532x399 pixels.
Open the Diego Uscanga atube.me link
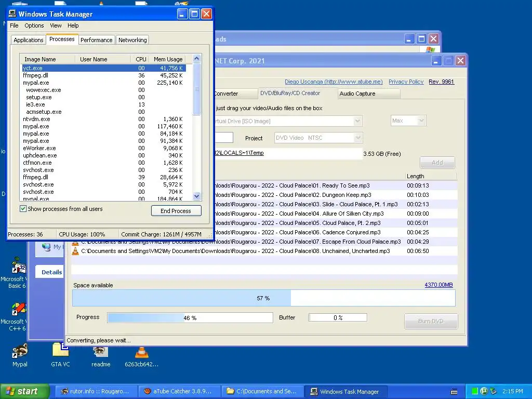[334, 82]
